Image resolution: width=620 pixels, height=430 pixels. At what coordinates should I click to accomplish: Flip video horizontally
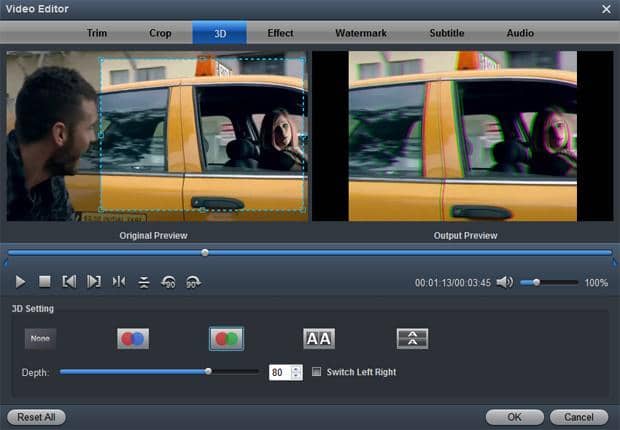(x=119, y=282)
